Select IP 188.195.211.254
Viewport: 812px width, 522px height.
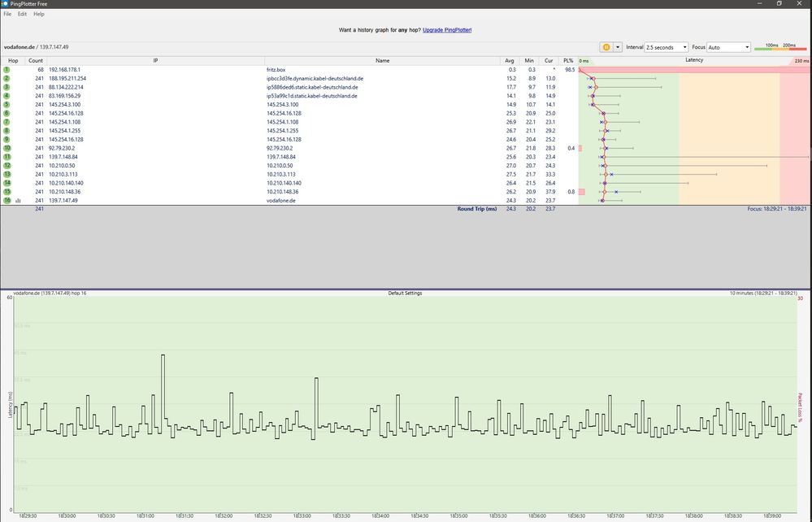pyautogui.click(x=67, y=78)
